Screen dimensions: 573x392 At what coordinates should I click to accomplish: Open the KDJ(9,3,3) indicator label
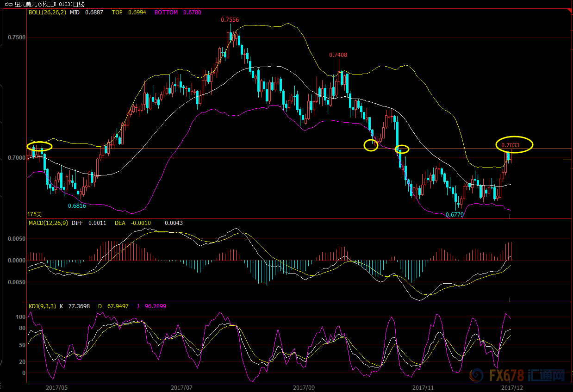click(x=42, y=306)
